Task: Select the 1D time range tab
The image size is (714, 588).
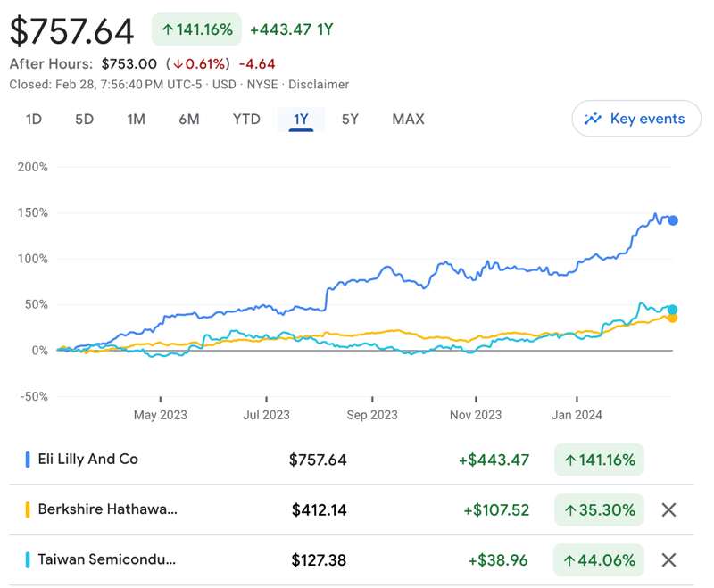Action: [x=34, y=119]
